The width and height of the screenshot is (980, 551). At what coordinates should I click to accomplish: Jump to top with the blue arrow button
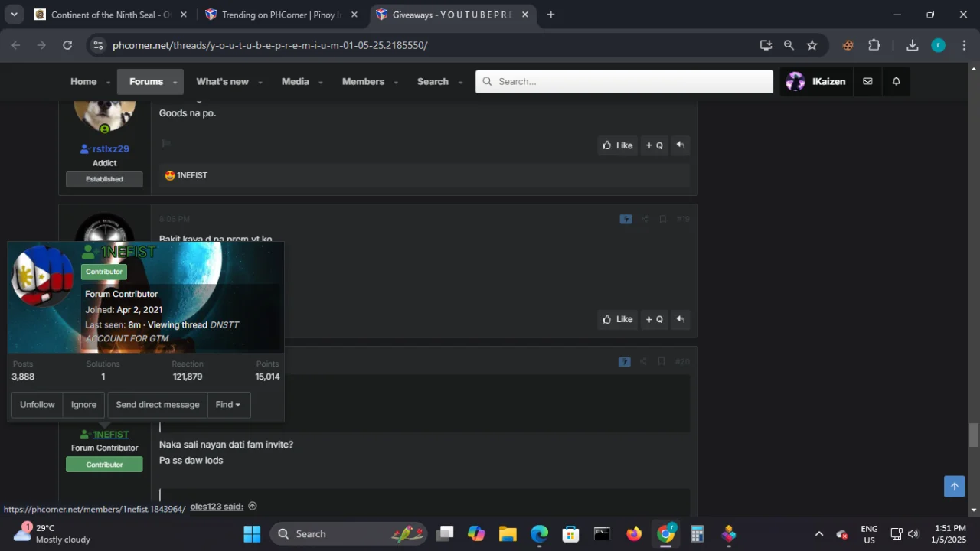click(x=954, y=486)
